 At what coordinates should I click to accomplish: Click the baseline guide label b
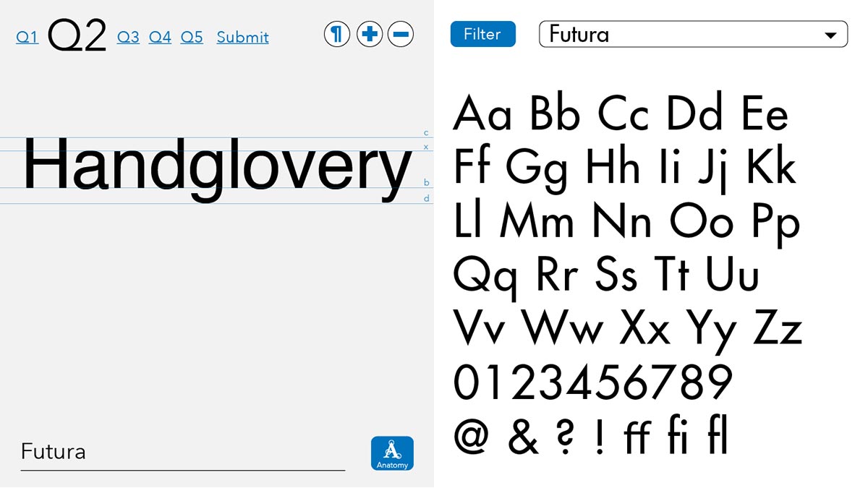(x=427, y=183)
